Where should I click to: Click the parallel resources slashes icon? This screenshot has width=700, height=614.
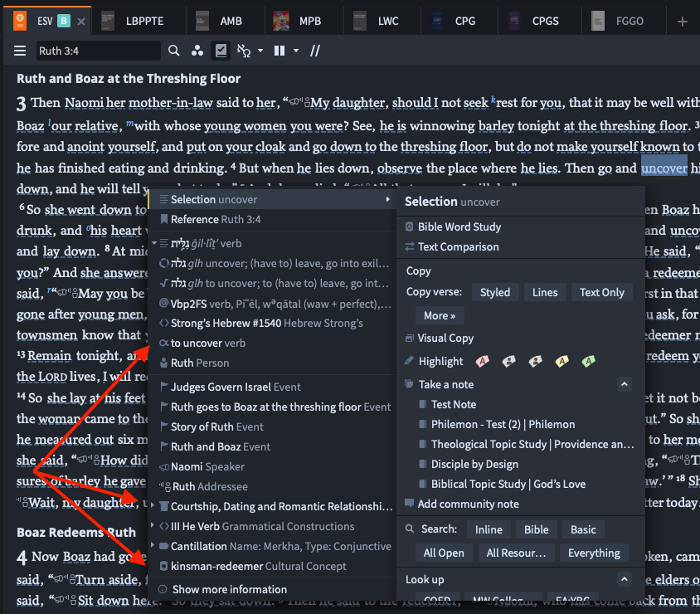point(315,51)
